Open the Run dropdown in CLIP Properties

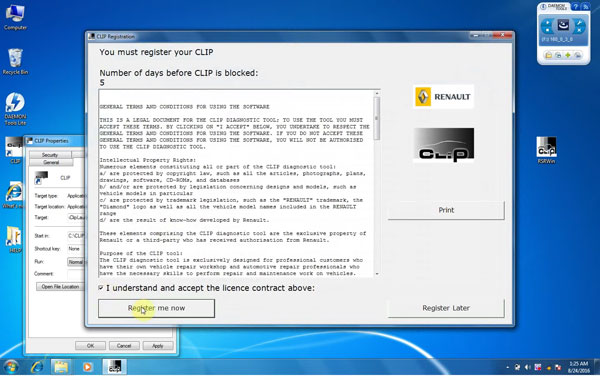point(77,262)
